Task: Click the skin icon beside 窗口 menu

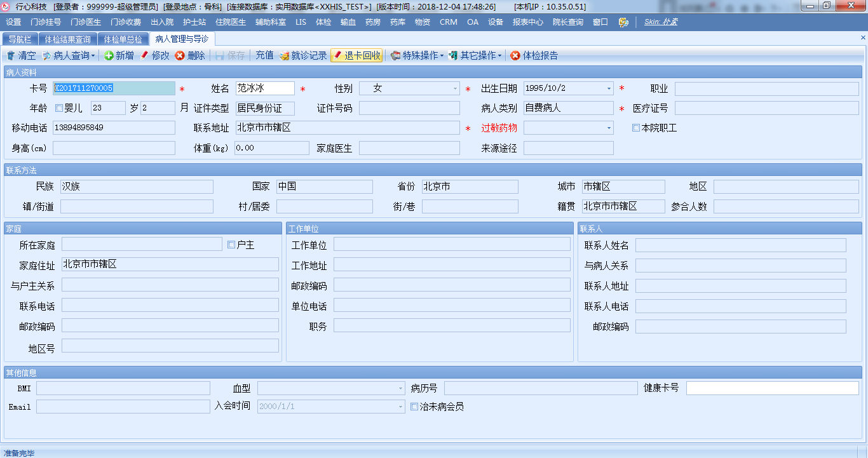Action: click(623, 22)
